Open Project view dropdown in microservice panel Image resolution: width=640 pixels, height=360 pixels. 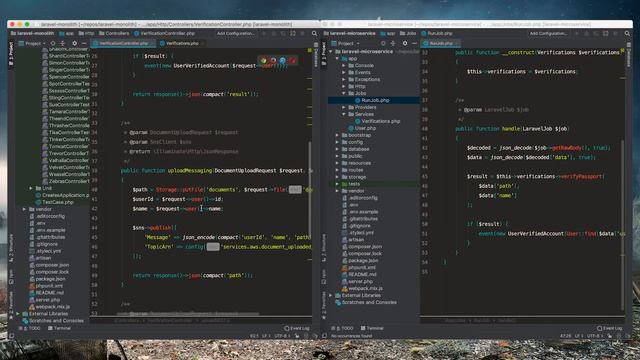(x=346, y=43)
